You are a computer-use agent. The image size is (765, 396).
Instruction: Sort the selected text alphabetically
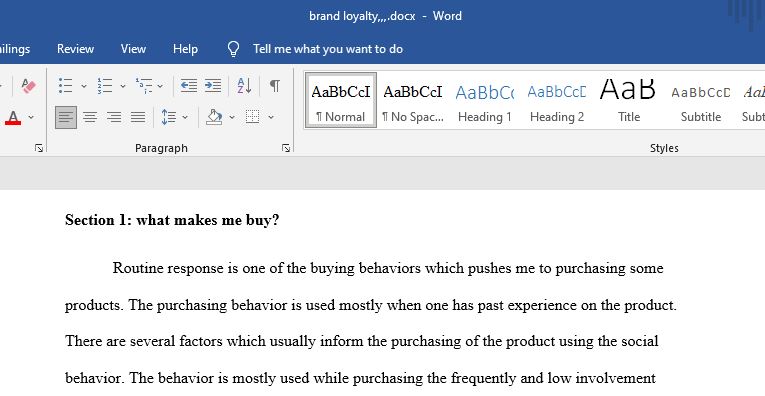244,86
